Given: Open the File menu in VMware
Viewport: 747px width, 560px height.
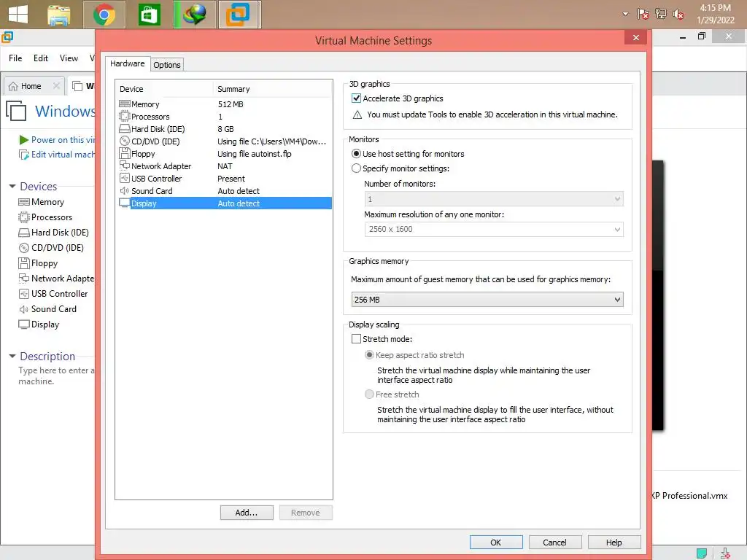Looking at the screenshot, I should click(x=15, y=58).
